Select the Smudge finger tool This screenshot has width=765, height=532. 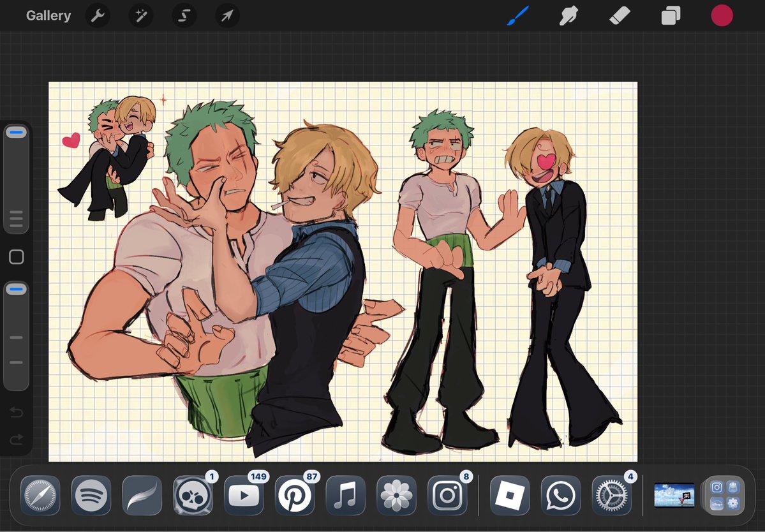pyautogui.click(x=569, y=15)
